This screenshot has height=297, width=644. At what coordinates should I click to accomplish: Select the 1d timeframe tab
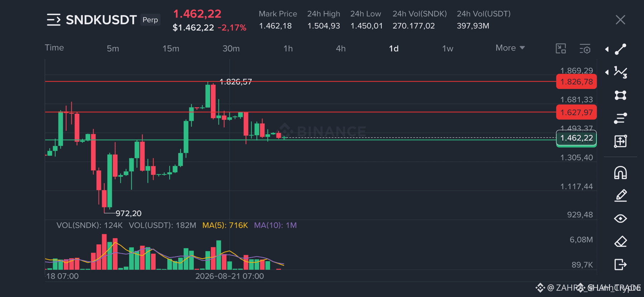pos(394,48)
